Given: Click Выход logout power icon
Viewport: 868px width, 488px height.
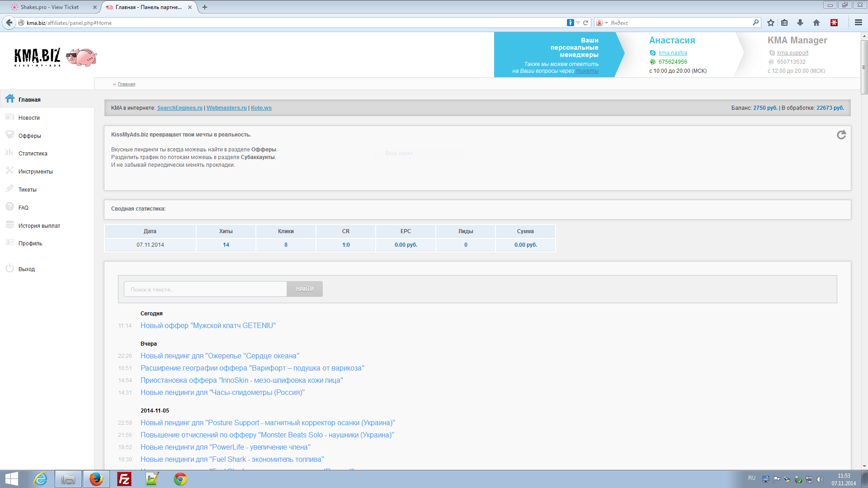Looking at the screenshot, I should tap(10, 268).
